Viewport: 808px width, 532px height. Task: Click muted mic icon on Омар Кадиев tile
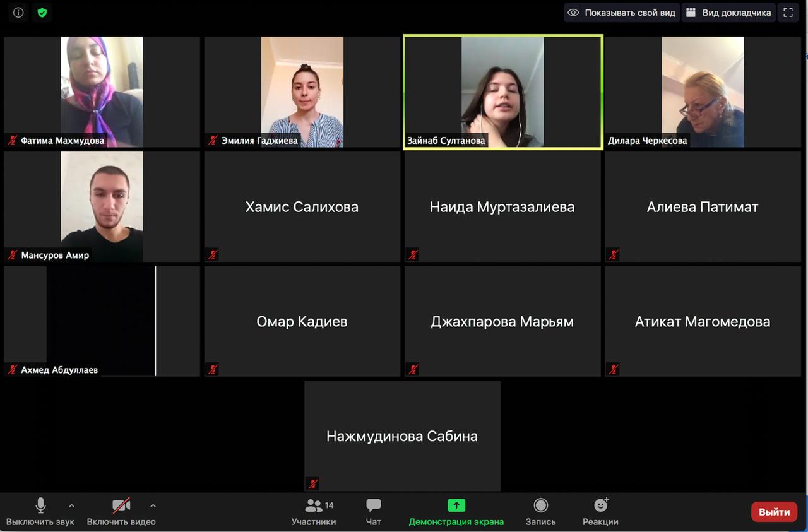coord(213,370)
